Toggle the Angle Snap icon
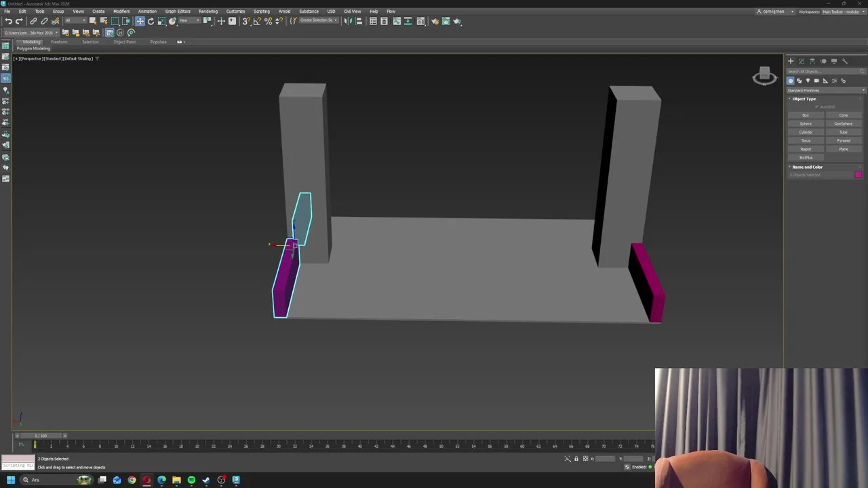Viewport: 868px width, 488px height. click(x=258, y=21)
